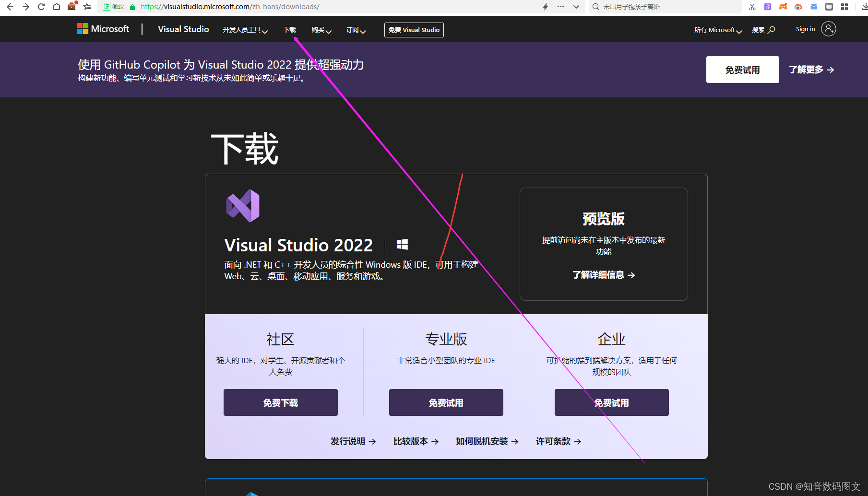The image size is (868, 496).
Task: Open the reading collection book icon
Action: point(829,7)
